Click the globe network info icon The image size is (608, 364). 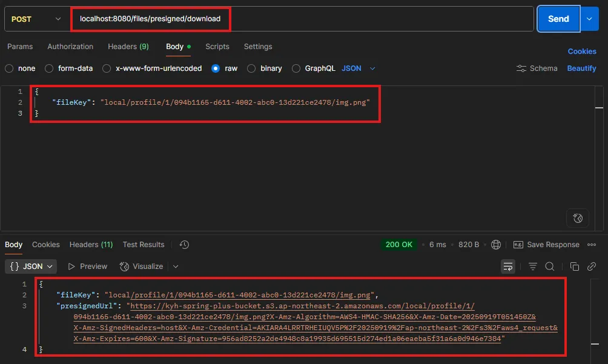coord(496,245)
